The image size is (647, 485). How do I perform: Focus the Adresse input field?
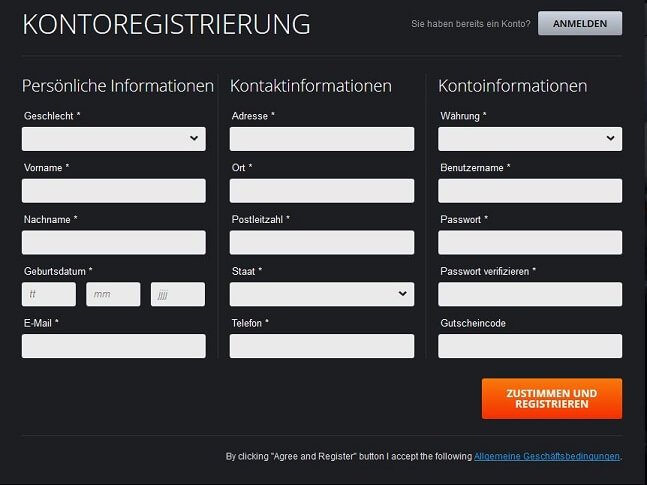tap(322, 139)
